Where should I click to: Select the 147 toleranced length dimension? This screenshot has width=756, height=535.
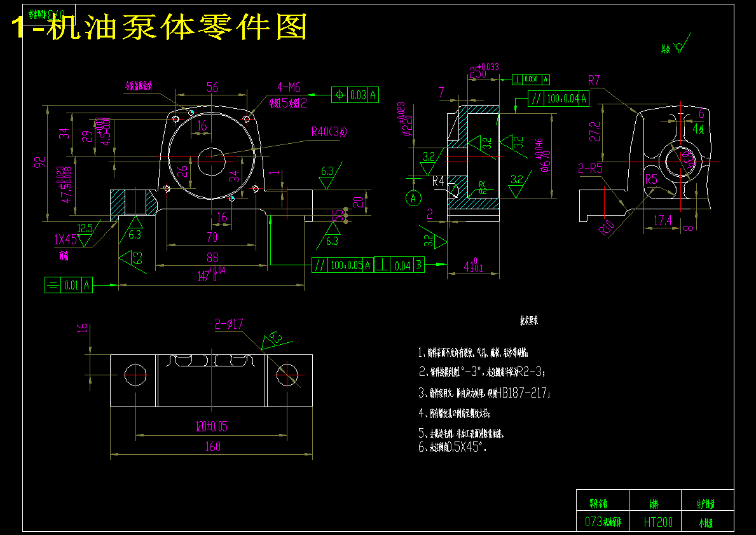pos(210,274)
